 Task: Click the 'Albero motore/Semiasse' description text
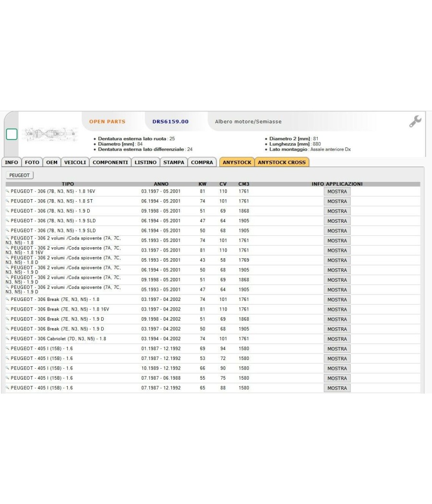click(248, 121)
